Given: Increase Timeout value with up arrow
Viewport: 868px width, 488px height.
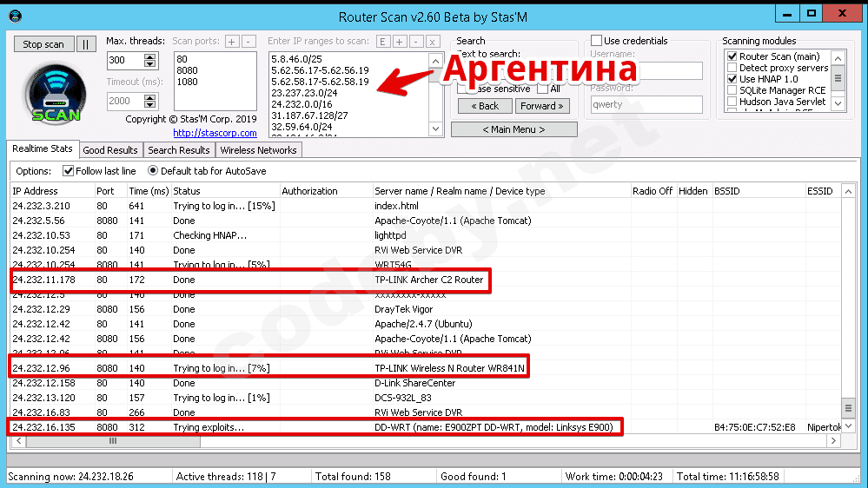Looking at the screenshot, I should click(x=149, y=97).
